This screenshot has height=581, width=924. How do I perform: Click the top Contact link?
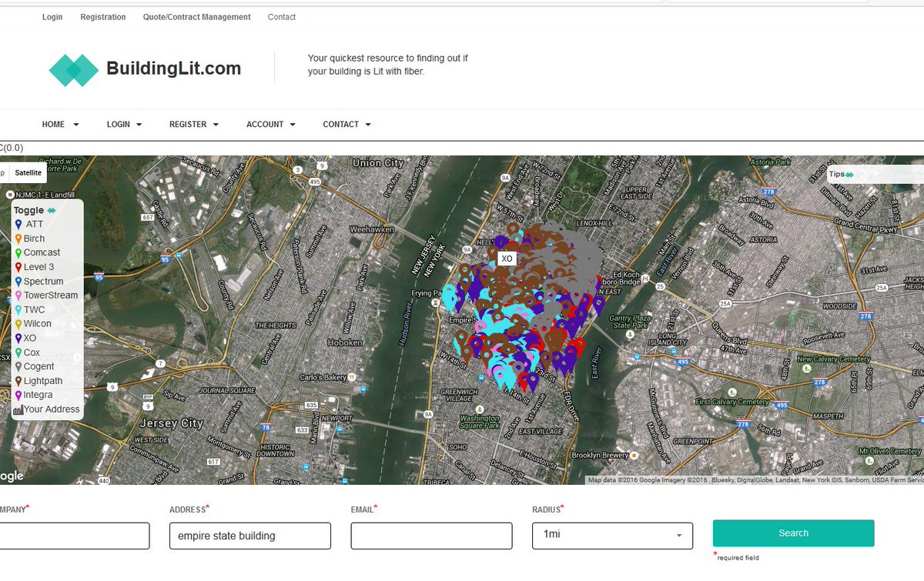(x=282, y=17)
